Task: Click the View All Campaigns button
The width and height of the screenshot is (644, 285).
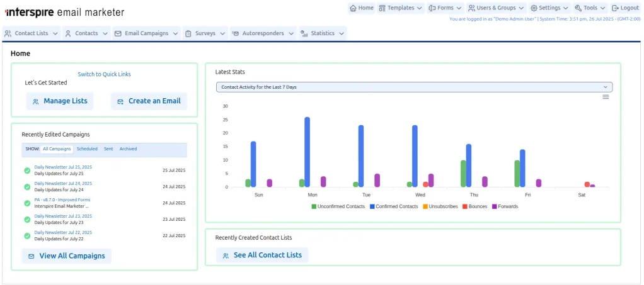Action: point(67,256)
